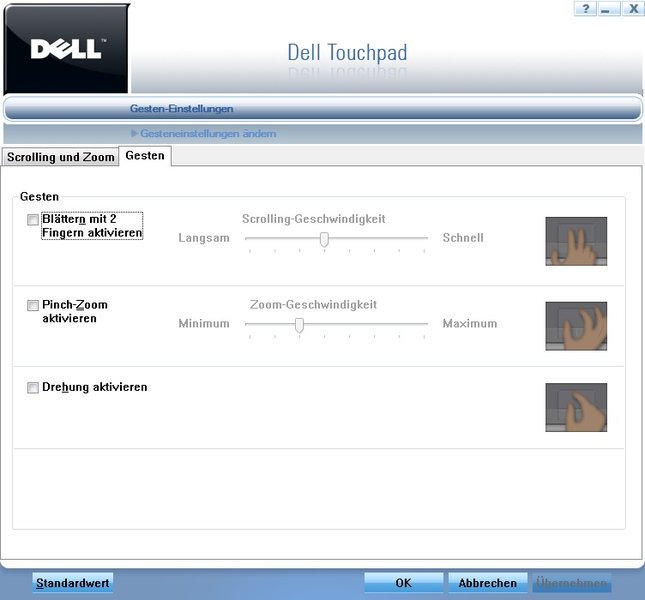645x600 pixels.
Task: Click the rotation gesture thumbnail
Action: point(576,408)
